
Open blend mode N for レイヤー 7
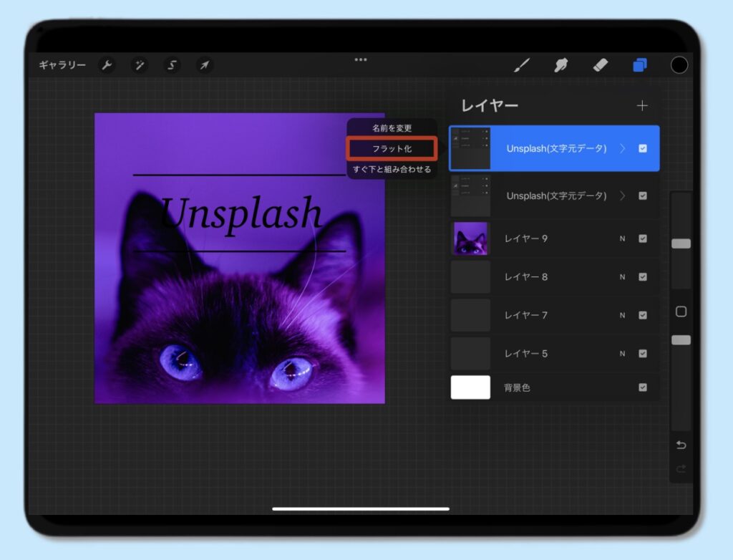click(x=622, y=315)
